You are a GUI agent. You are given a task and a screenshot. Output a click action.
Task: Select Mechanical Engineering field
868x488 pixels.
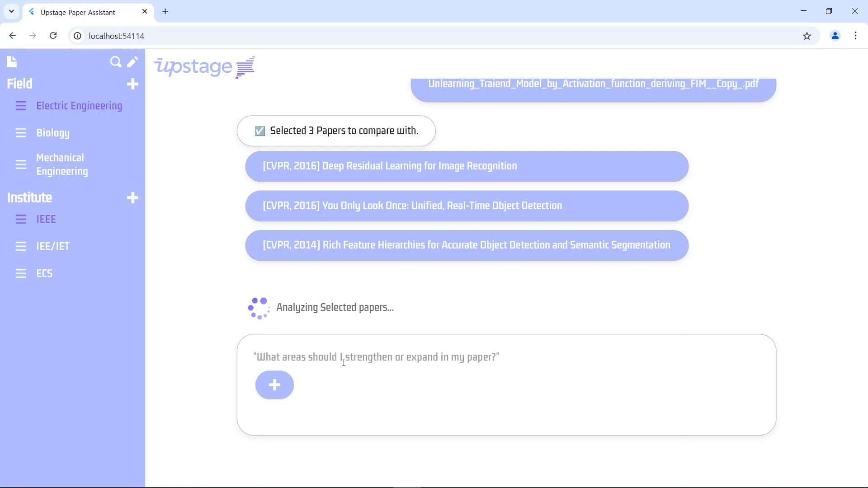(62, 164)
